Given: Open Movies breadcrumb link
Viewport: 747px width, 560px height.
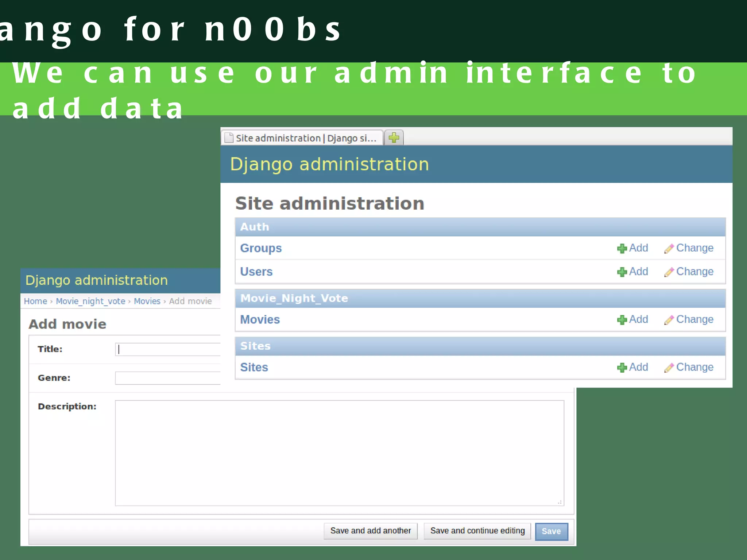Looking at the screenshot, I should point(147,301).
